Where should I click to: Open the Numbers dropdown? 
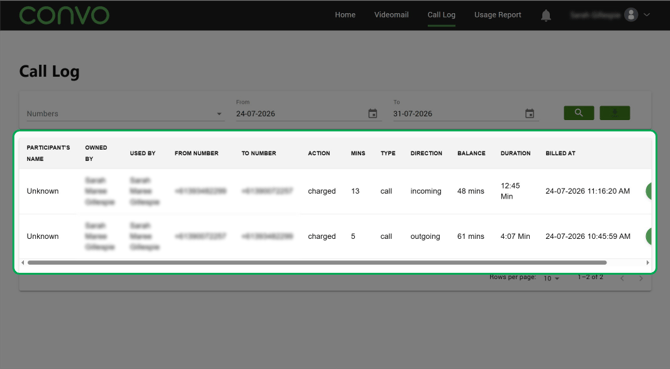pyautogui.click(x=125, y=114)
